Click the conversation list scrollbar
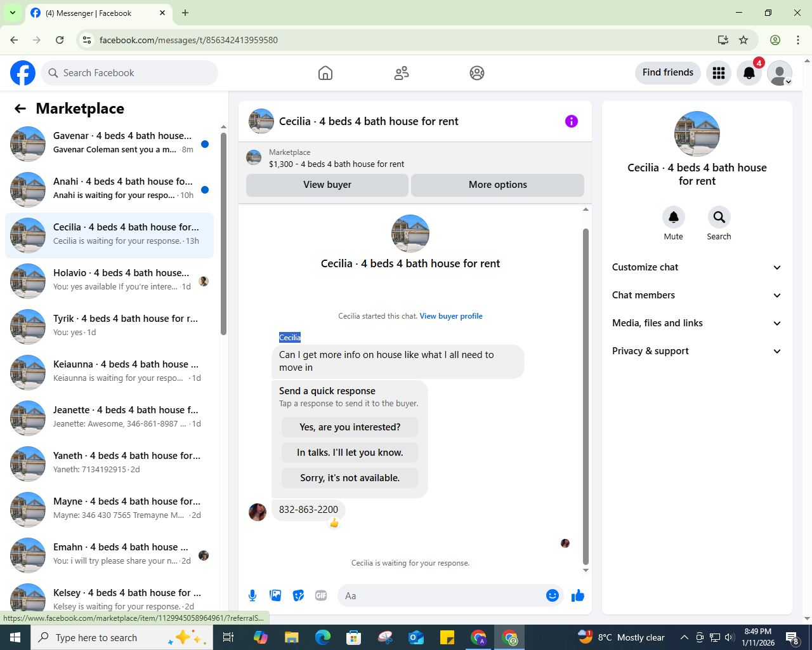The image size is (812, 650). tap(223, 234)
